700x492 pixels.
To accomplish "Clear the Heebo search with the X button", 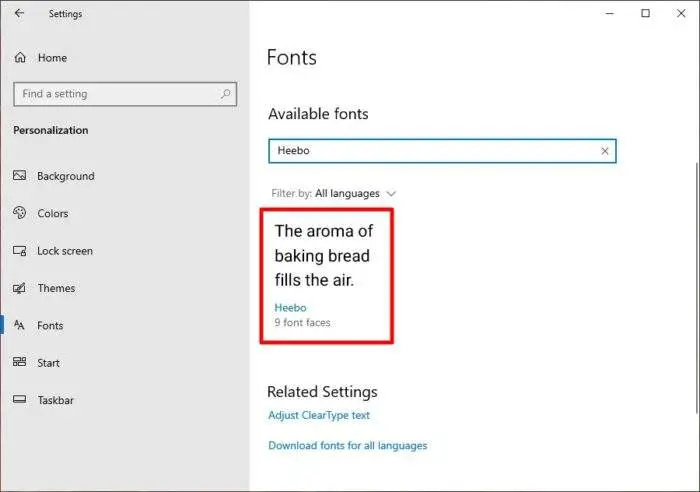I will [604, 151].
